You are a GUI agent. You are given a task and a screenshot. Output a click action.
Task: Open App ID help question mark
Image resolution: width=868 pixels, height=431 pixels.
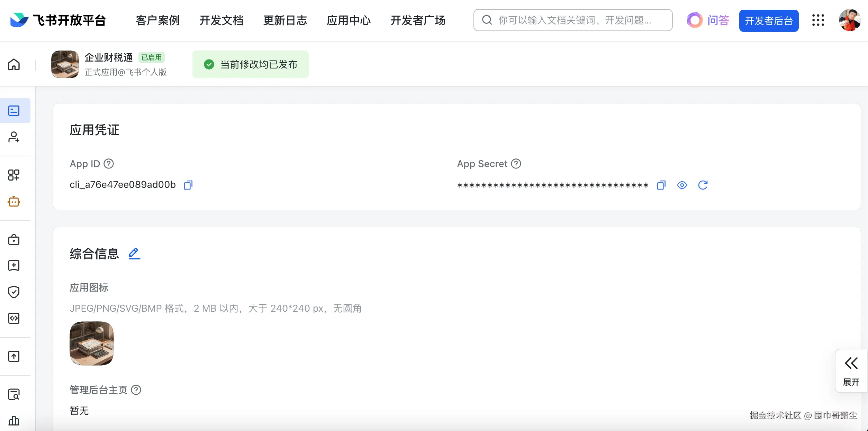point(108,164)
